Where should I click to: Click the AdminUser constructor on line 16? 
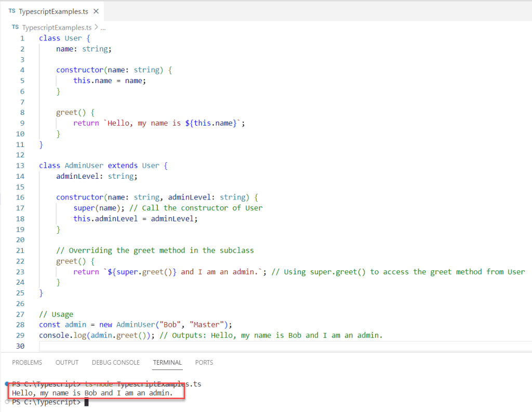point(157,197)
